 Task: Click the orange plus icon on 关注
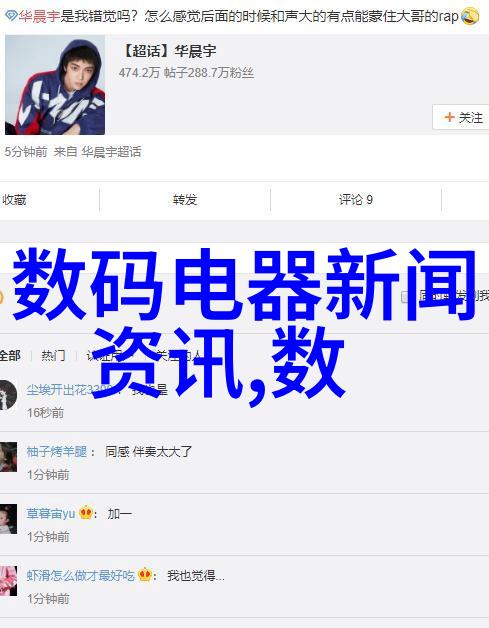point(449,117)
